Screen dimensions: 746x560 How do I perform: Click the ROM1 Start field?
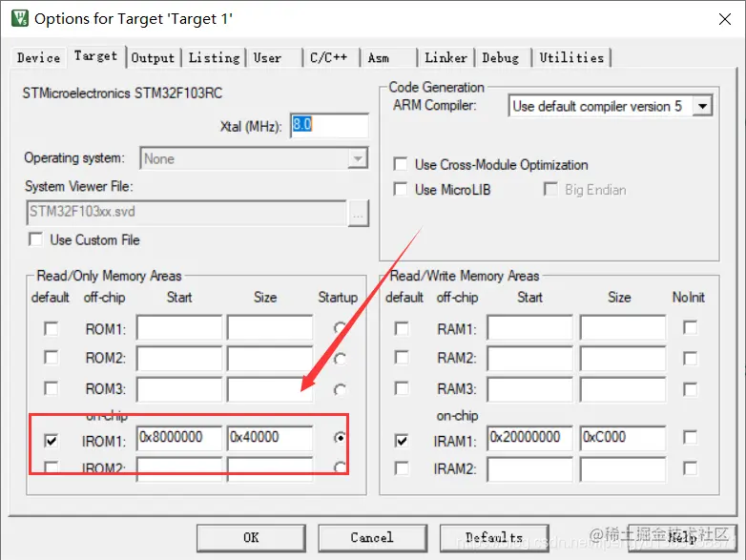tap(179, 327)
